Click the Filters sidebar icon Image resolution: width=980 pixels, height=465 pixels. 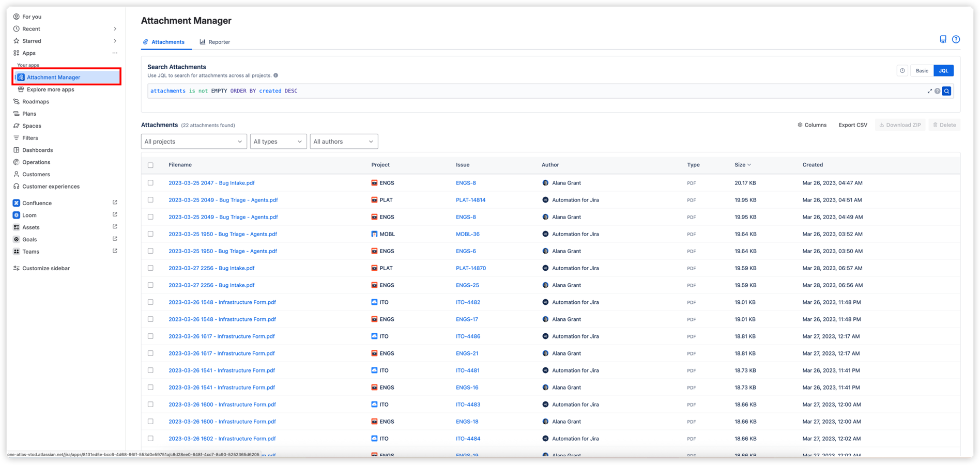[17, 138]
